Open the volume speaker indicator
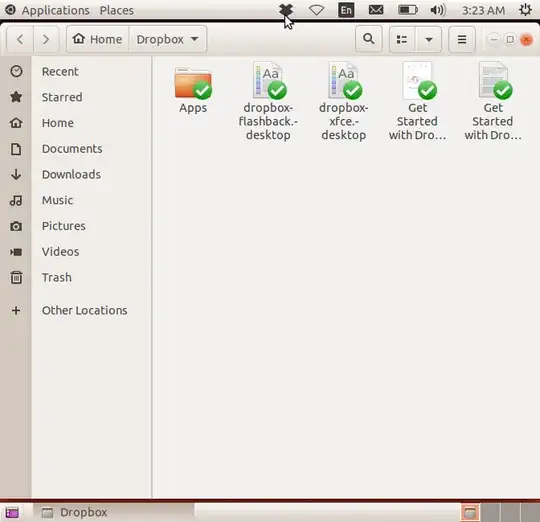This screenshot has width=540, height=522. (x=438, y=10)
